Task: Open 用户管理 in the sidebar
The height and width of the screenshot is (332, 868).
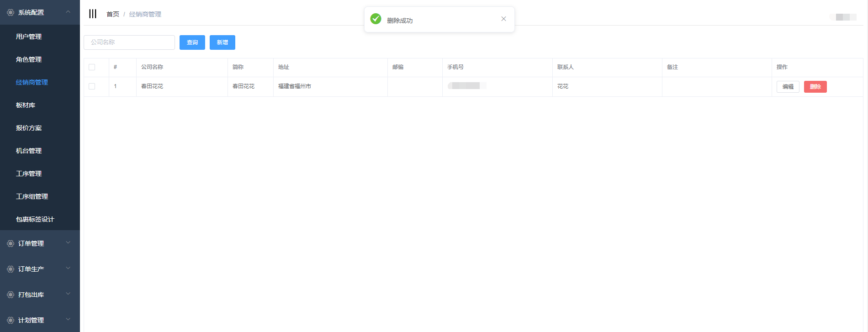Action: pyautogui.click(x=29, y=37)
